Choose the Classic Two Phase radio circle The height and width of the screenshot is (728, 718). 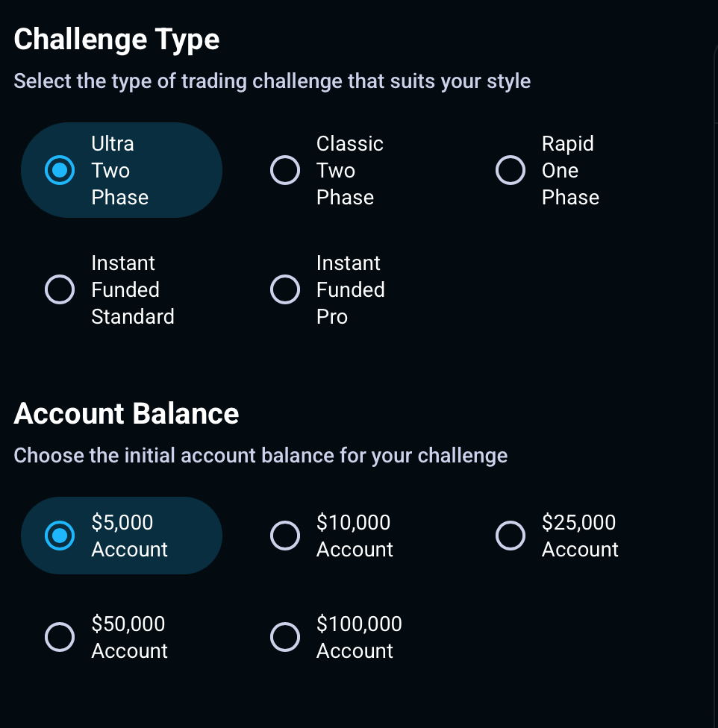[x=284, y=171]
